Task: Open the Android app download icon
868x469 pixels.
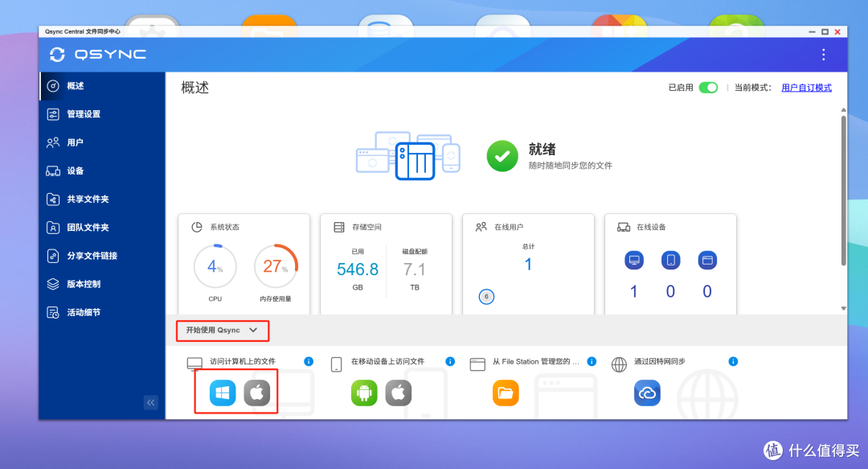Action: click(364, 393)
